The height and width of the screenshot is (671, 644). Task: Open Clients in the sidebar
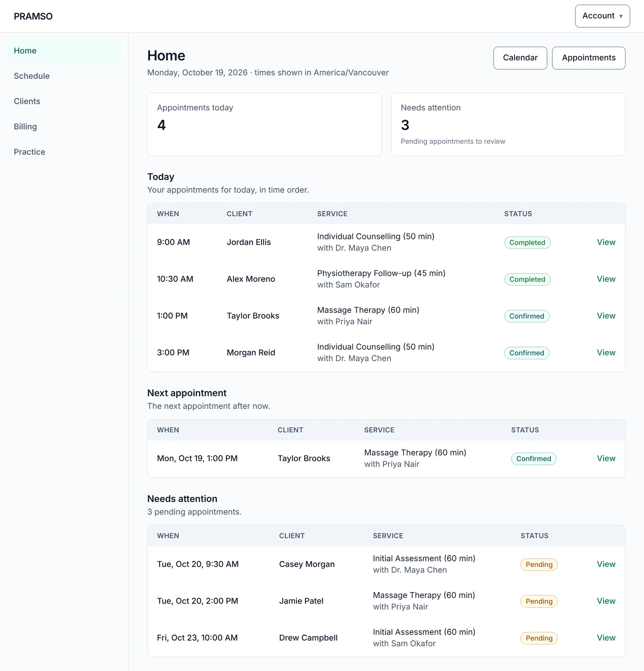pos(64,101)
